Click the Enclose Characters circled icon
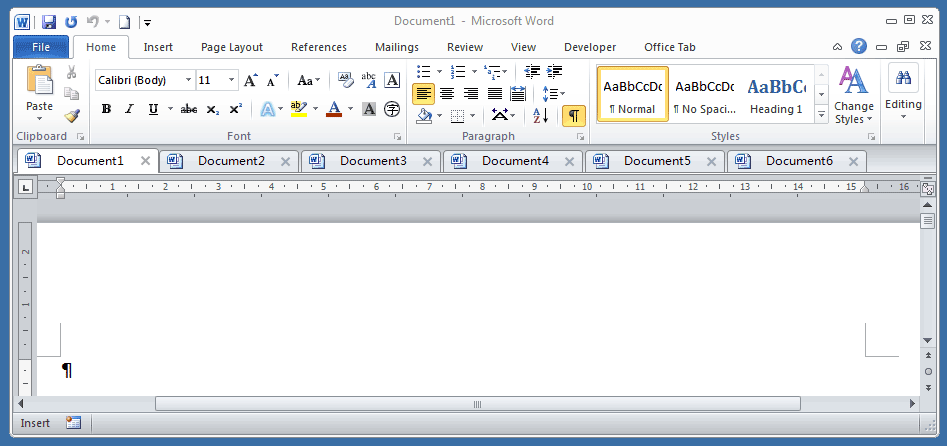Viewport: 947px width, 446px height. tap(392, 109)
